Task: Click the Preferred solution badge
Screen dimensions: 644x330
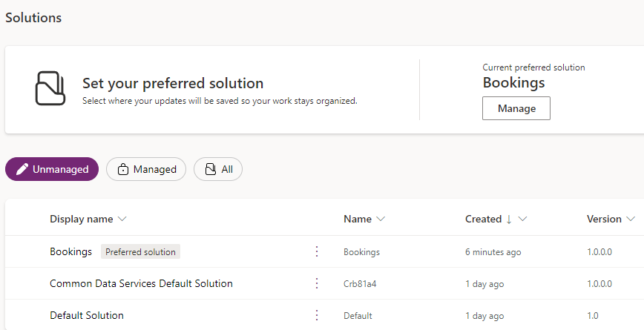Action: 140,251
